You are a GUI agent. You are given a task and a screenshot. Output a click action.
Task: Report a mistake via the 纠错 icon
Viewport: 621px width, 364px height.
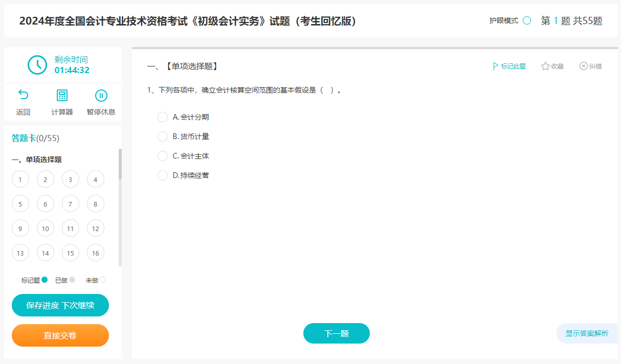[x=590, y=66]
